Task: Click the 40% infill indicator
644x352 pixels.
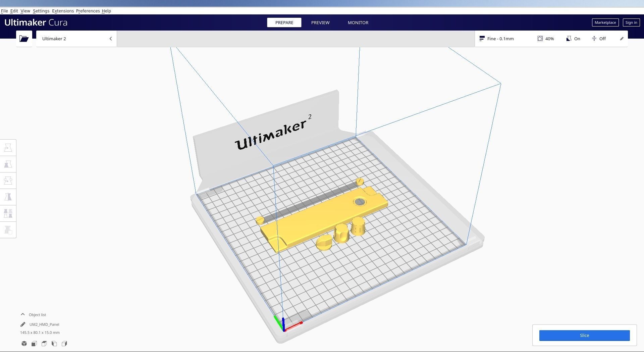Action: tap(546, 39)
